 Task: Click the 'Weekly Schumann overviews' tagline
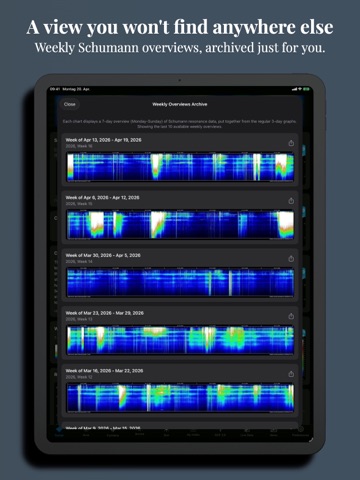point(180,48)
